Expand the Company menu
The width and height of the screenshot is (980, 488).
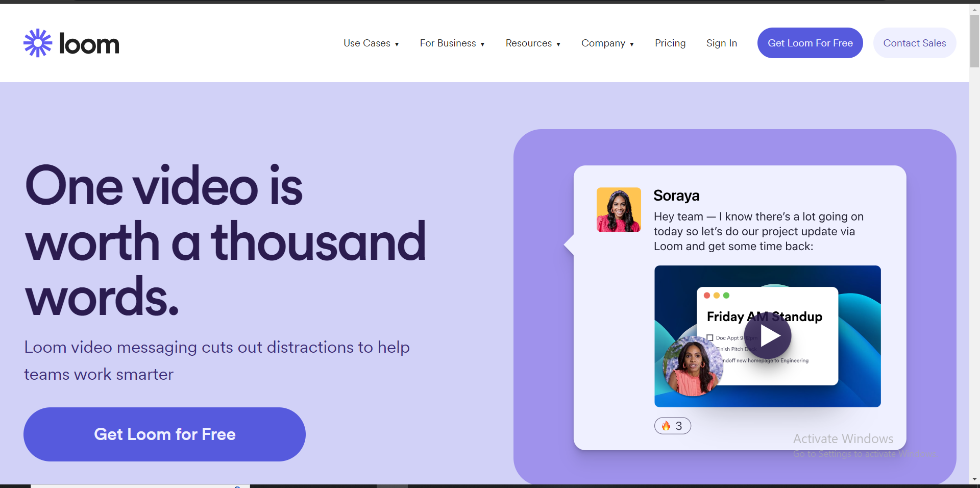(607, 43)
